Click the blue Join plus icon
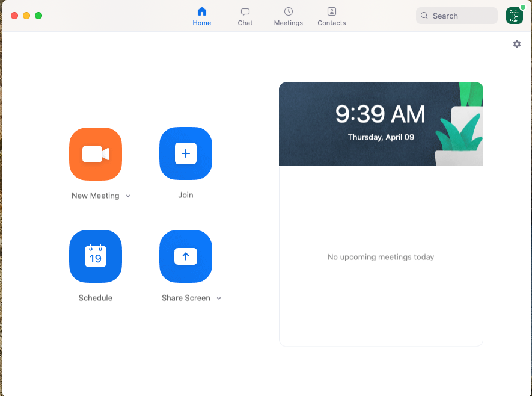This screenshot has width=532, height=396. [186, 154]
